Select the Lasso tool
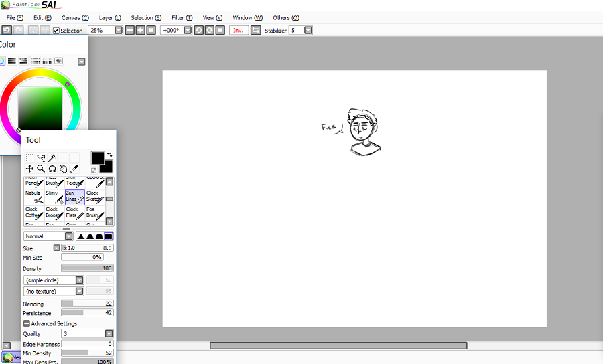 click(41, 158)
